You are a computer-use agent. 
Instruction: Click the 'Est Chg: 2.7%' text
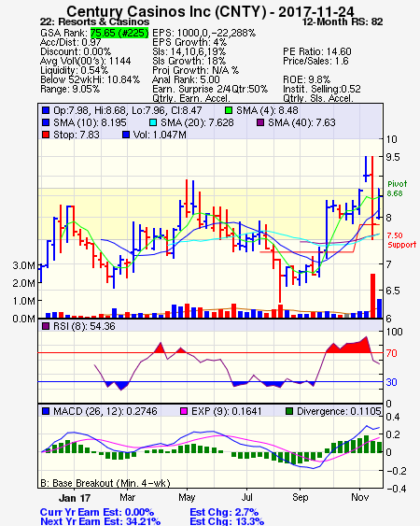pyautogui.click(x=224, y=512)
